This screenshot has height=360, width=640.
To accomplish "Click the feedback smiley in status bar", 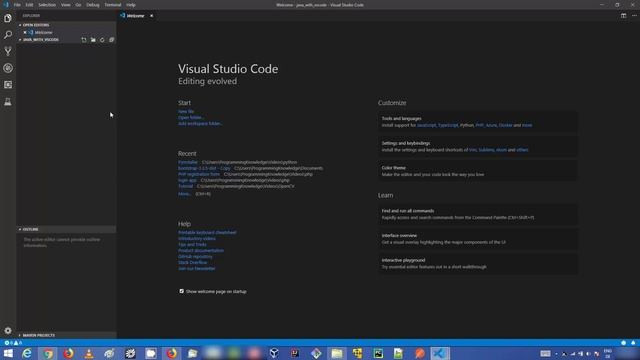I will point(623,343).
